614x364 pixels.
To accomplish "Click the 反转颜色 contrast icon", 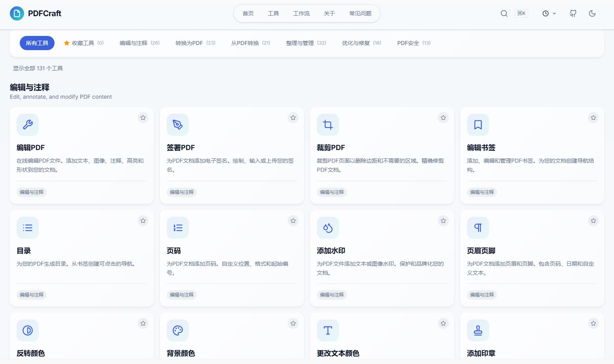I will click(x=28, y=330).
